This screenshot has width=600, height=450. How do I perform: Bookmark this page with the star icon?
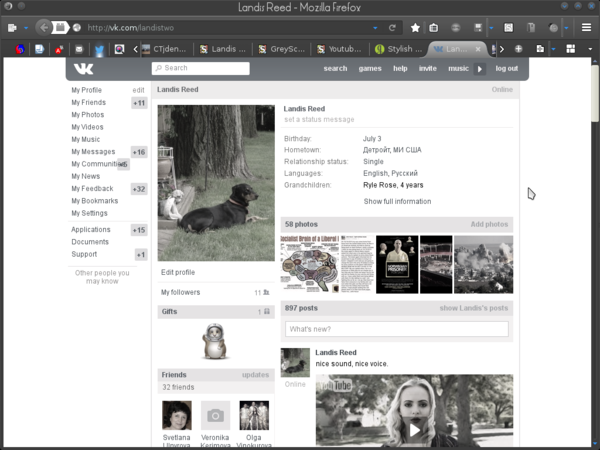[x=415, y=28]
